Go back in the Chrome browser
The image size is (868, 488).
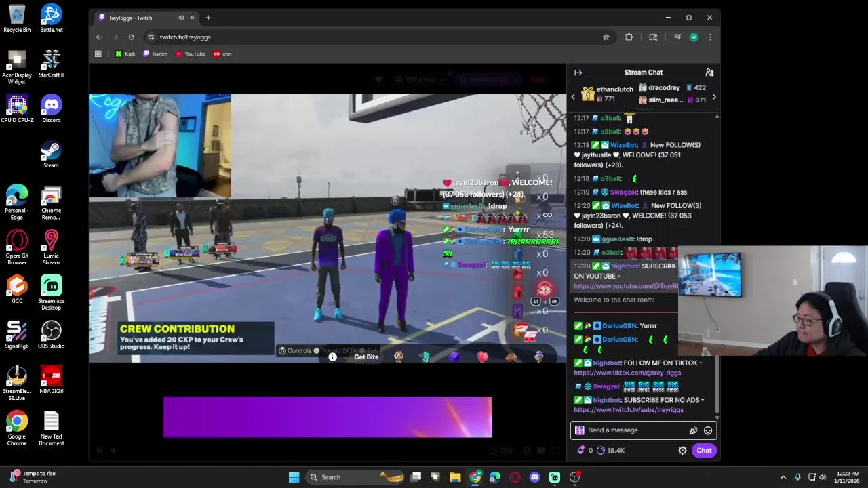99,37
